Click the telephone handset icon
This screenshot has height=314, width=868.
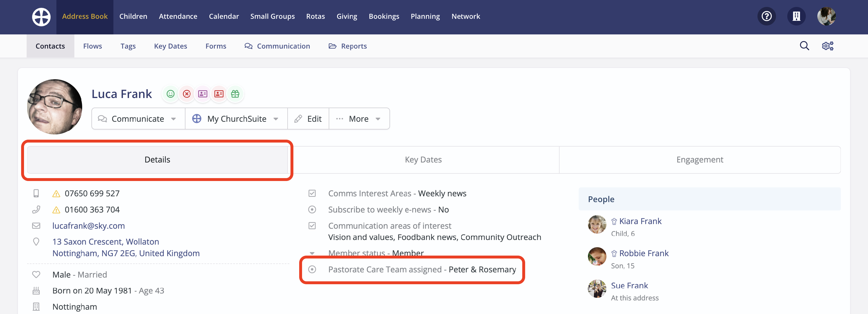point(36,210)
